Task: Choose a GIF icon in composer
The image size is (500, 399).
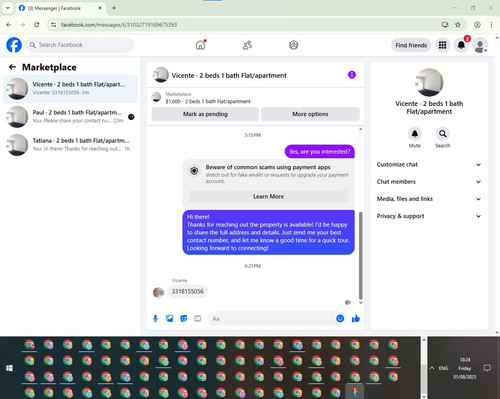Action: pyautogui.click(x=198, y=319)
